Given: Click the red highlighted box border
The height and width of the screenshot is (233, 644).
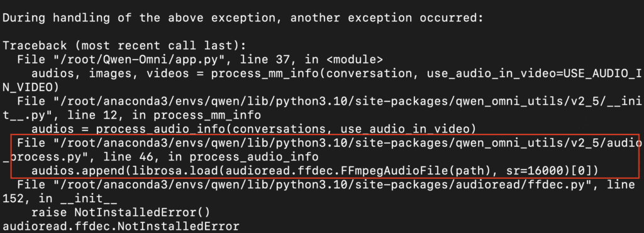Looking at the screenshot, I should click(x=325, y=135).
